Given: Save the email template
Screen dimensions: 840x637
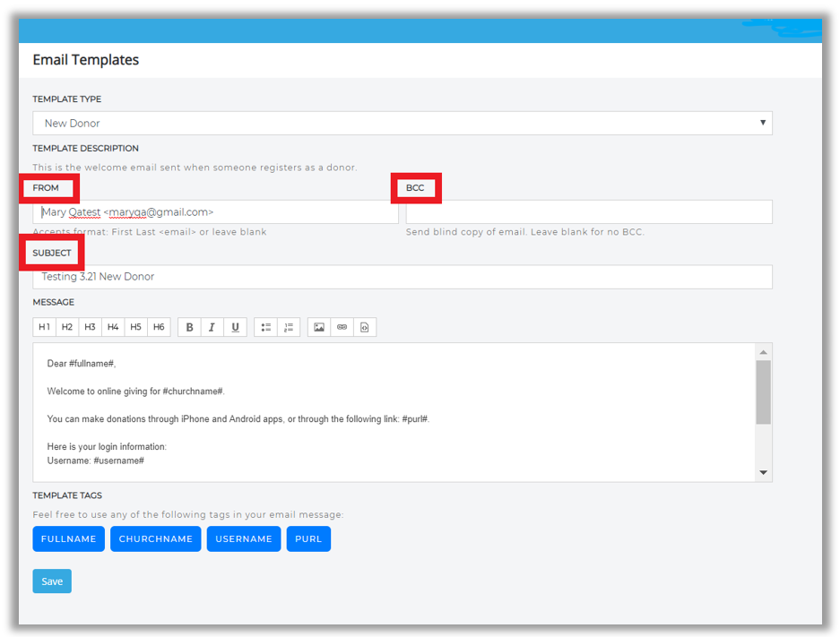Looking at the screenshot, I should pos(52,581).
